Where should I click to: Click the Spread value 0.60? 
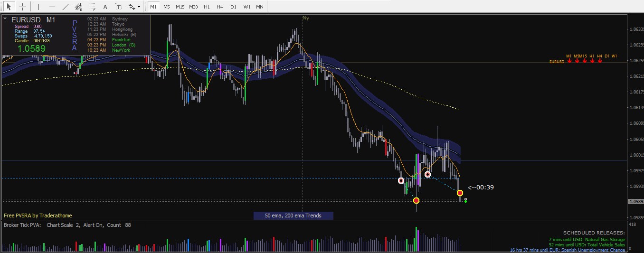click(38, 27)
